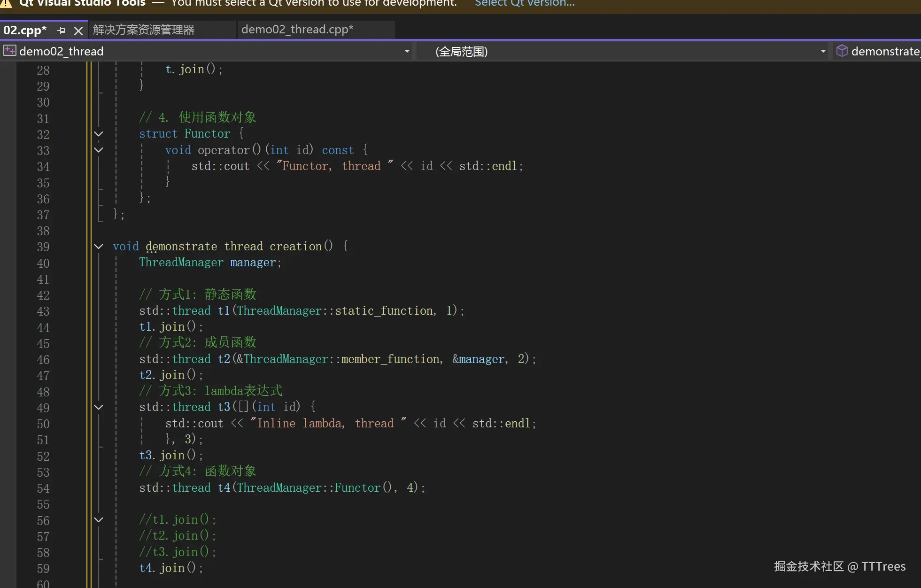
Task: Open the demo02_thread project dropdown
Action: pyautogui.click(x=407, y=51)
